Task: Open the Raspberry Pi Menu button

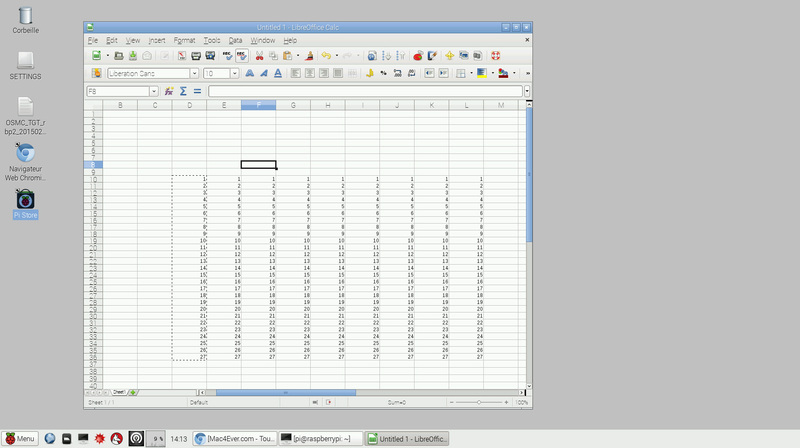Action: [x=20, y=439]
